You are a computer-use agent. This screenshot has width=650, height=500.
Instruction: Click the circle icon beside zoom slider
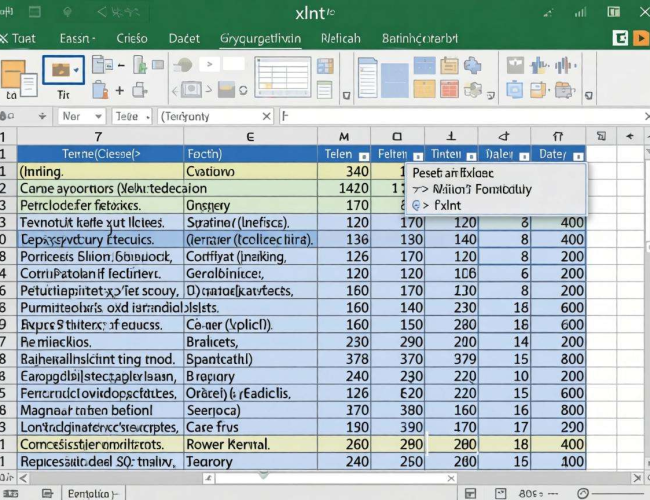pyautogui.click(x=583, y=493)
